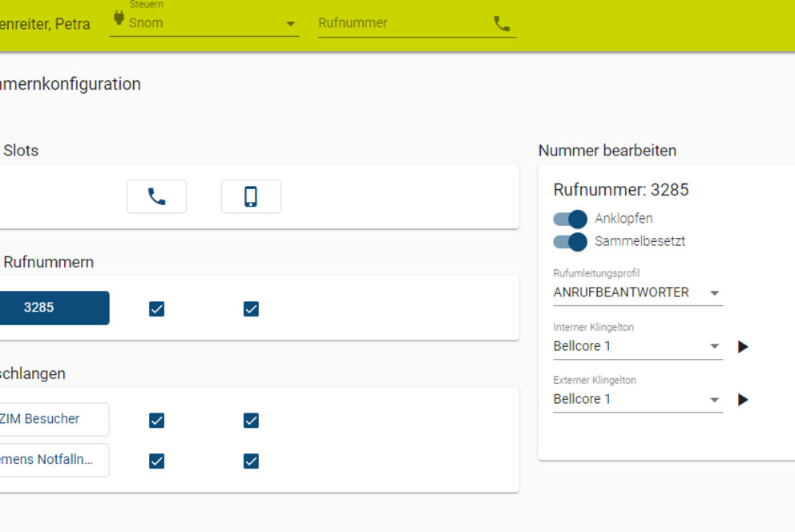Uncheck mobile checkbox for 3285
The width and height of the screenshot is (795, 532).
(x=251, y=308)
